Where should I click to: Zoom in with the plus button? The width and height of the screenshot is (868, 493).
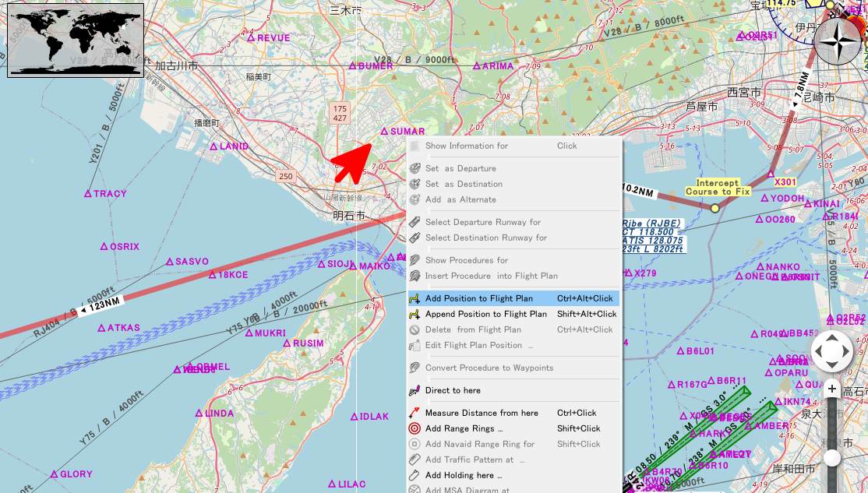coord(832,389)
